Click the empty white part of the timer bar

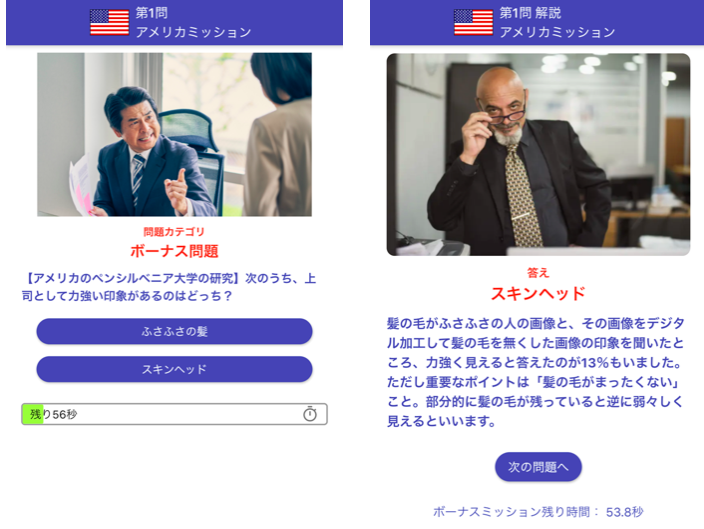click(189, 414)
